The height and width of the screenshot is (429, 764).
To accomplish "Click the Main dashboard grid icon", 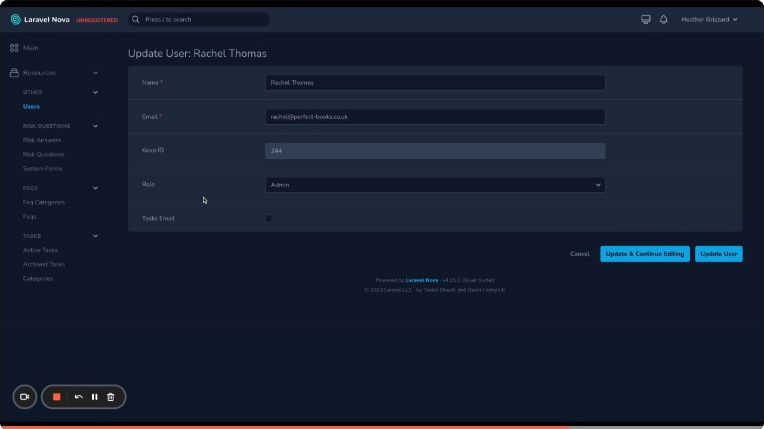I will pos(14,48).
